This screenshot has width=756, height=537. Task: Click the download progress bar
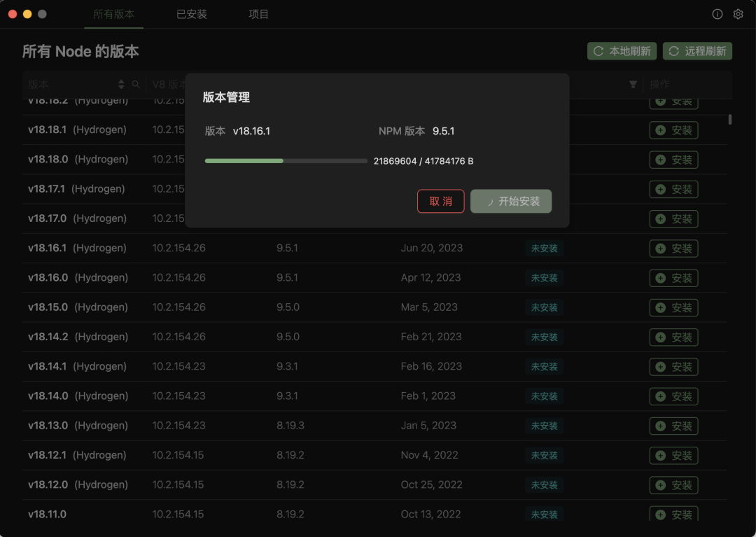(x=286, y=161)
